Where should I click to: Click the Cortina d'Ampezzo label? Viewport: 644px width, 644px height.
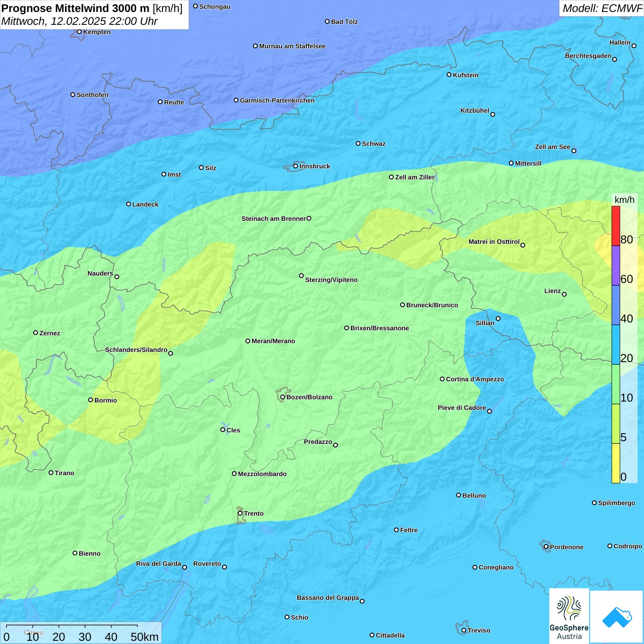point(475,379)
